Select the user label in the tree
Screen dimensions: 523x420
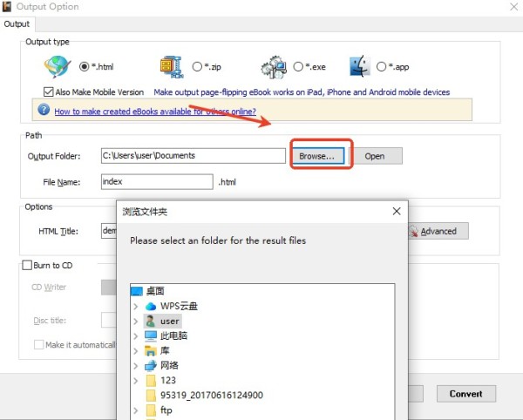point(170,321)
